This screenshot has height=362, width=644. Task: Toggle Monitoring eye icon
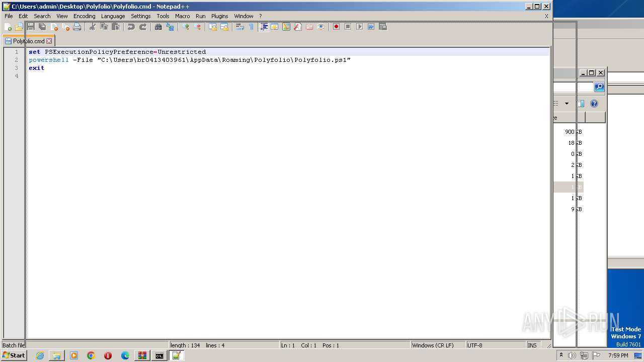point(320,27)
